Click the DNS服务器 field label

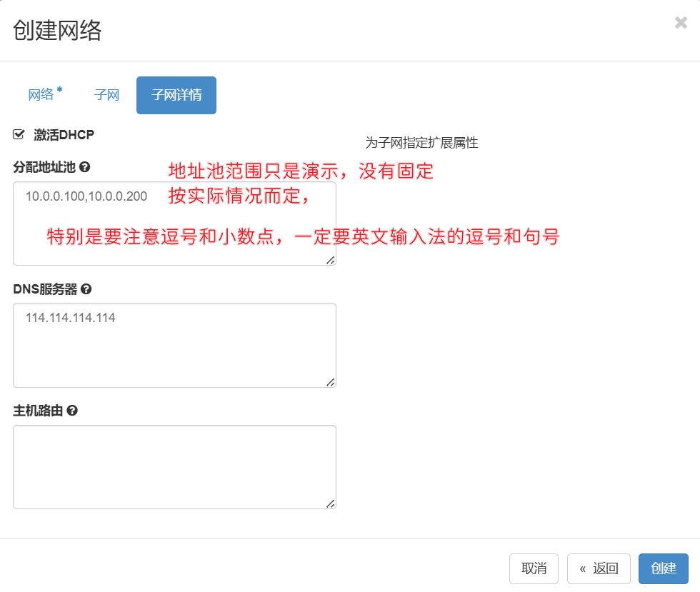46,289
